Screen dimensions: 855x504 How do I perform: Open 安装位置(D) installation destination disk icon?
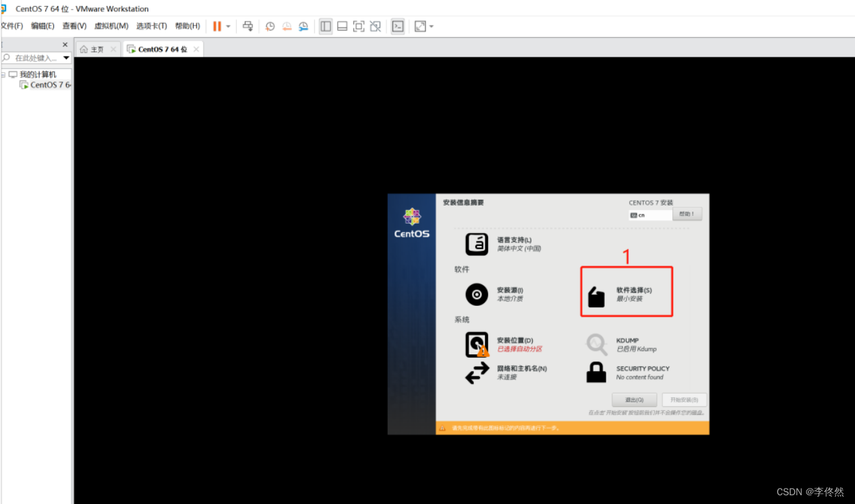coord(477,345)
